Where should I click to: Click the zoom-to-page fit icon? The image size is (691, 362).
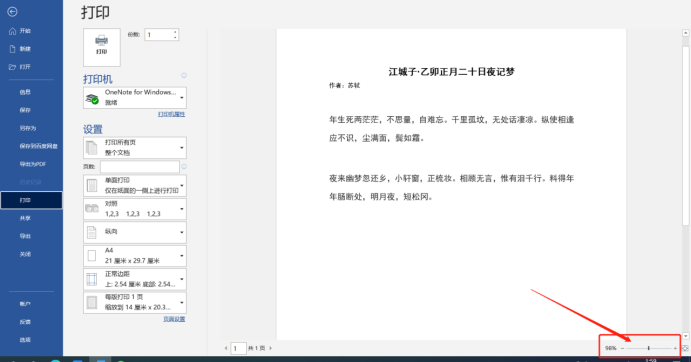tap(685, 348)
